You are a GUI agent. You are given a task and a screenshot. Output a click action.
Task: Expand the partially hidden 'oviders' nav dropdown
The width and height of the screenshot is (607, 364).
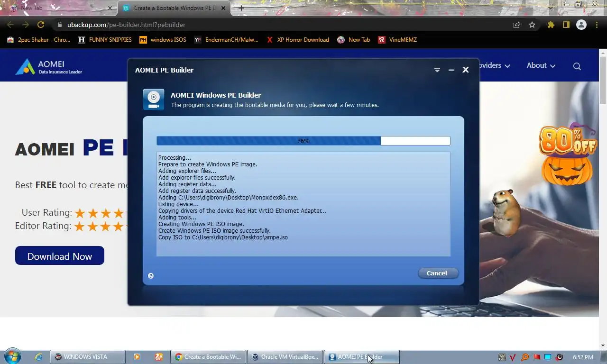pyautogui.click(x=495, y=65)
